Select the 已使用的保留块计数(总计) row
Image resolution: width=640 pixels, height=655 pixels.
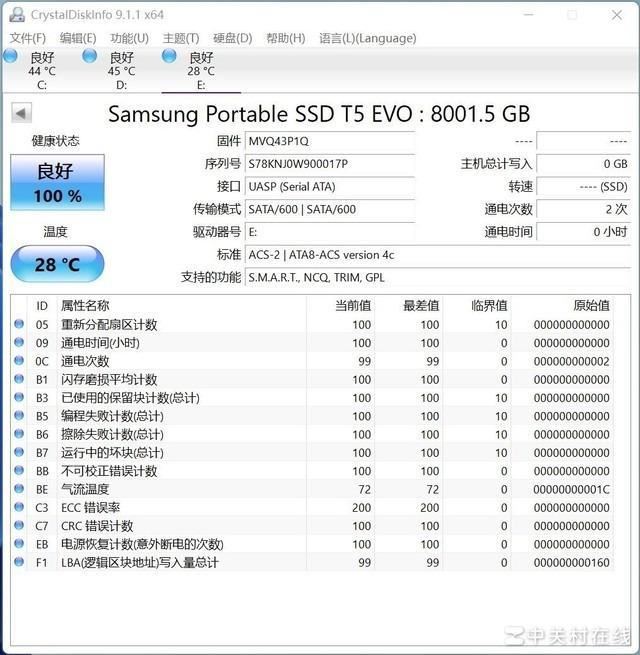click(312, 398)
